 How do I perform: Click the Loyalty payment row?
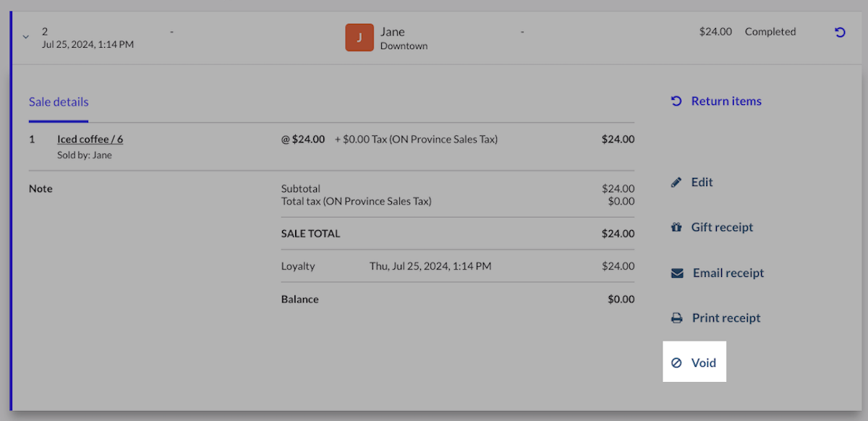pyautogui.click(x=298, y=266)
